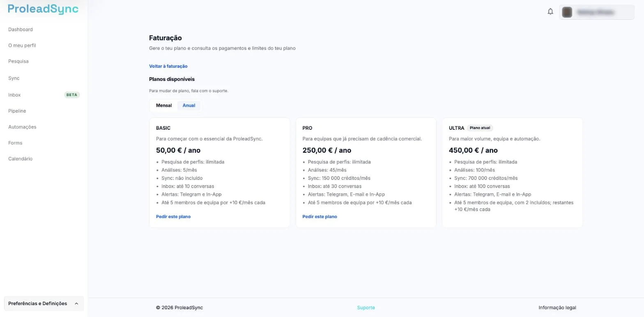This screenshot has height=317, width=644.
Task: Navigate to Pesquisa
Action: 18,62
